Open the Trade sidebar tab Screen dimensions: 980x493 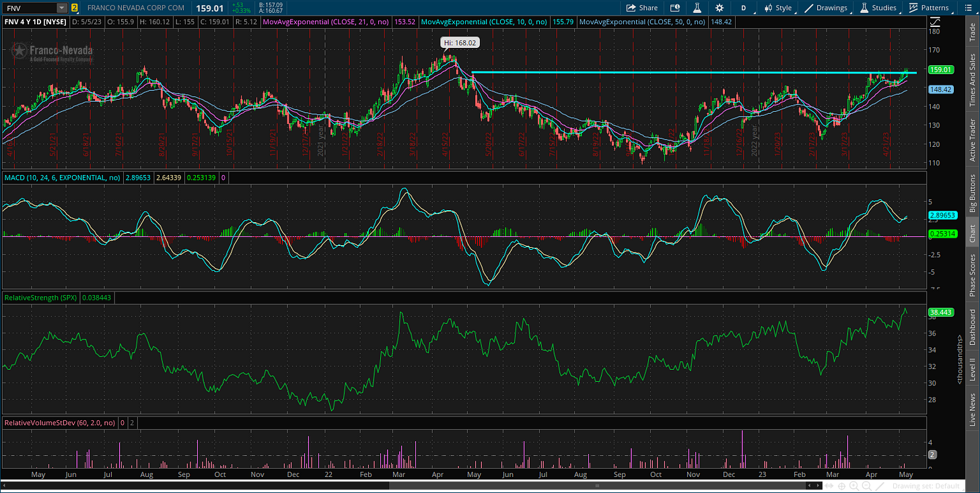972,33
